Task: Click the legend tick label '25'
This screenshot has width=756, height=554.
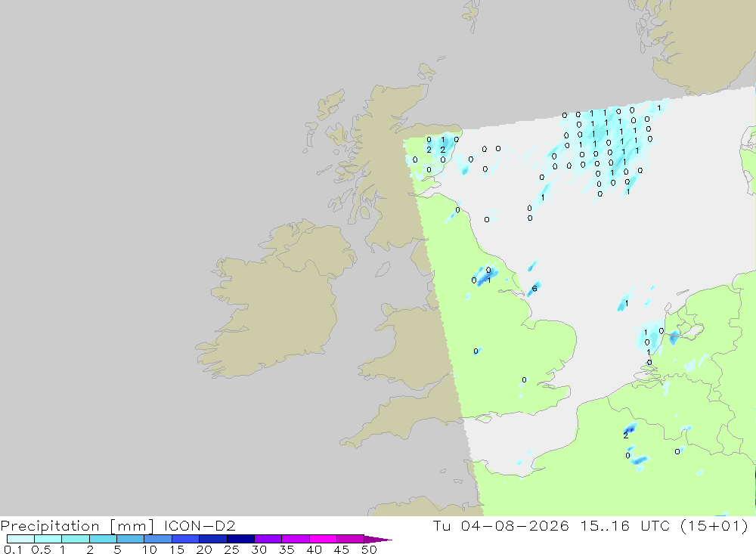Action: (x=231, y=549)
